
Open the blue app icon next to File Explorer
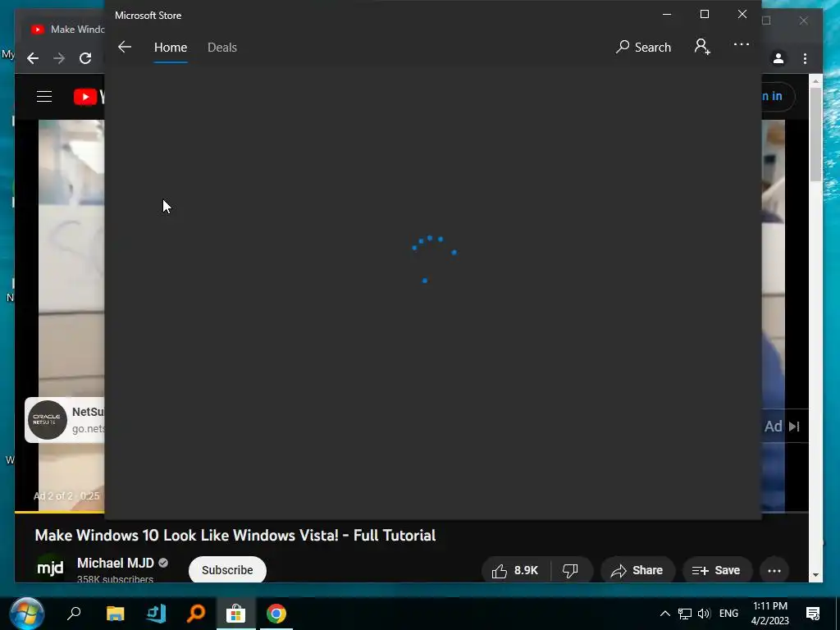(156, 613)
